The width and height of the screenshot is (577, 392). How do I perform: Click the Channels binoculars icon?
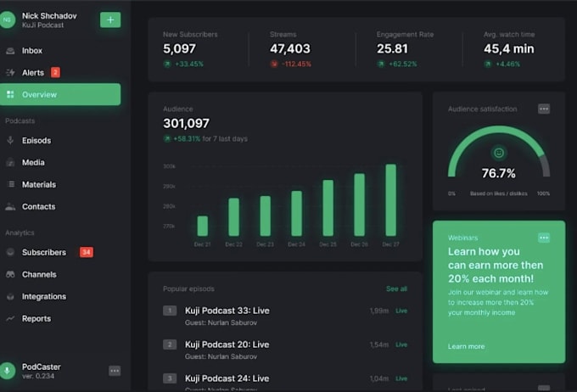[x=10, y=274]
